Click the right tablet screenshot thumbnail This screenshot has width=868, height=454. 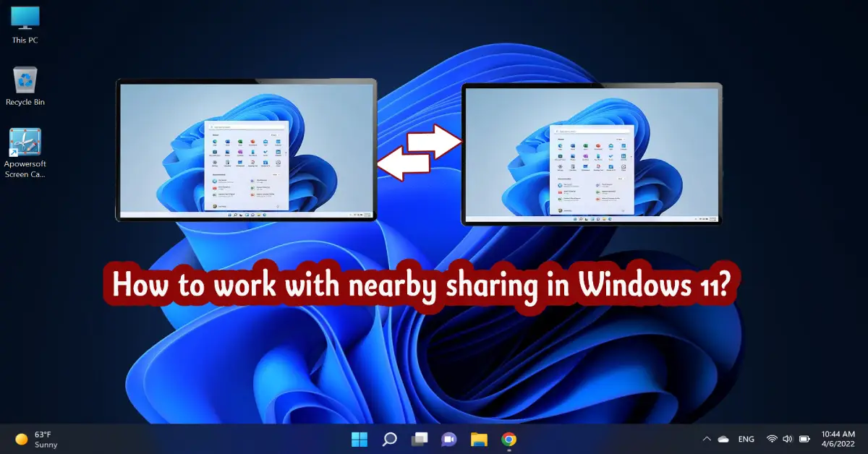coord(592,153)
